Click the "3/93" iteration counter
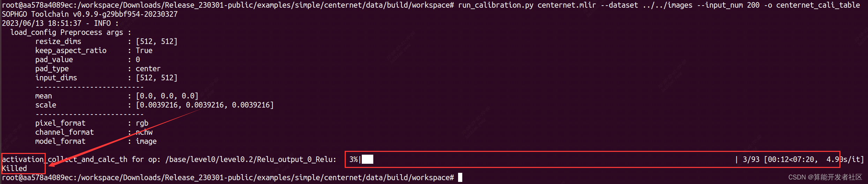868x184 pixels. [751, 160]
